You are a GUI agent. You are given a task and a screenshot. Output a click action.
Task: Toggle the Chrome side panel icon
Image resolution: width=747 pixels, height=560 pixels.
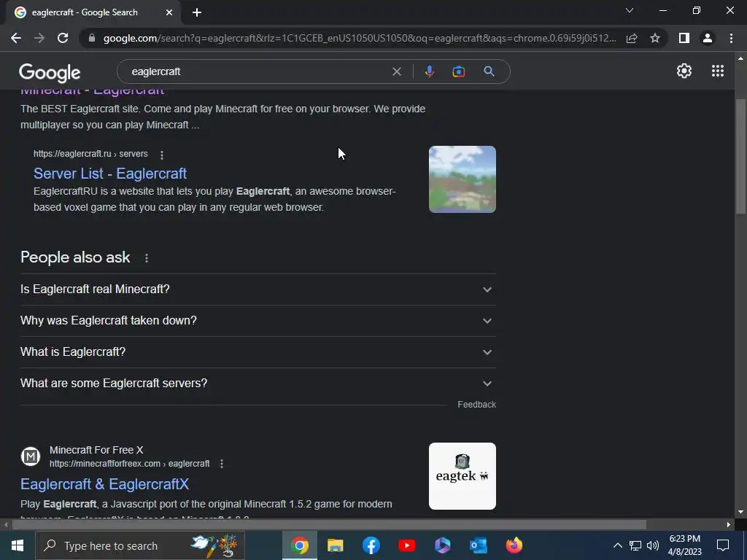684,38
